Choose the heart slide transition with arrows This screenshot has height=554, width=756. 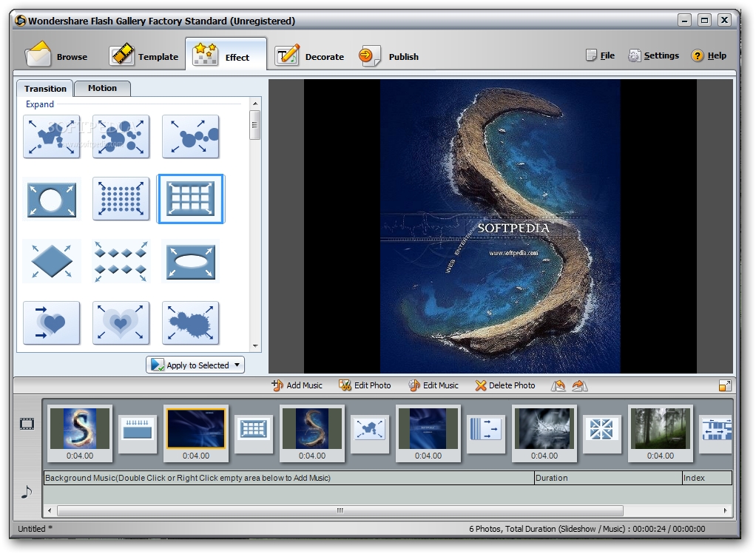click(x=52, y=323)
